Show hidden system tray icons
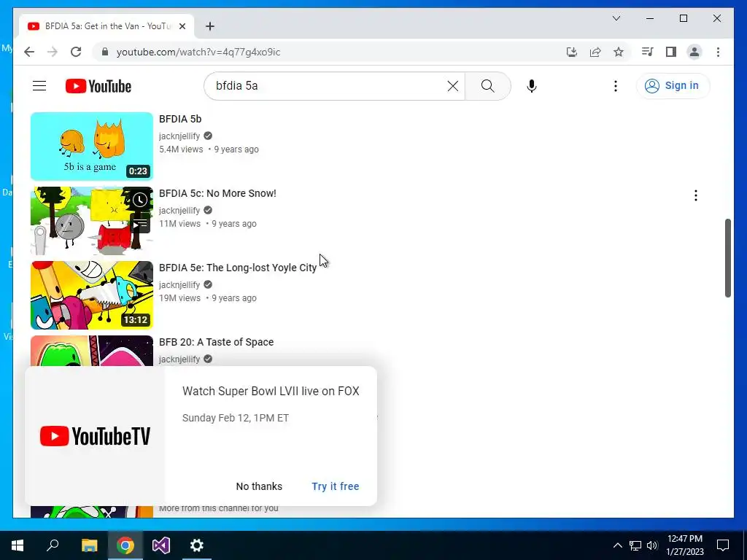This screenshot has width=747, height=560. tap(617, 545)
